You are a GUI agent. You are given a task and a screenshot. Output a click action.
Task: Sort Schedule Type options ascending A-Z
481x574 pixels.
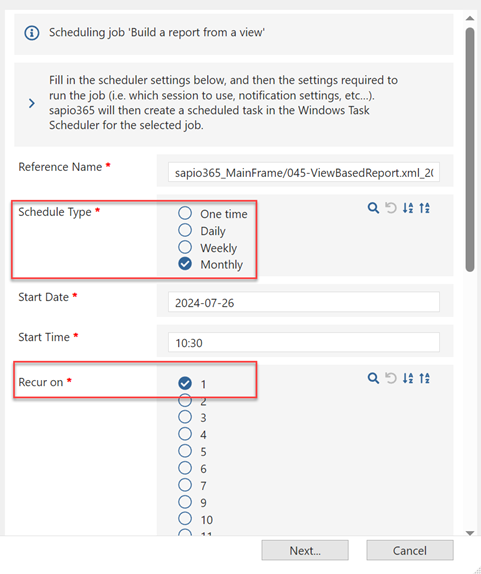point(408,208)
